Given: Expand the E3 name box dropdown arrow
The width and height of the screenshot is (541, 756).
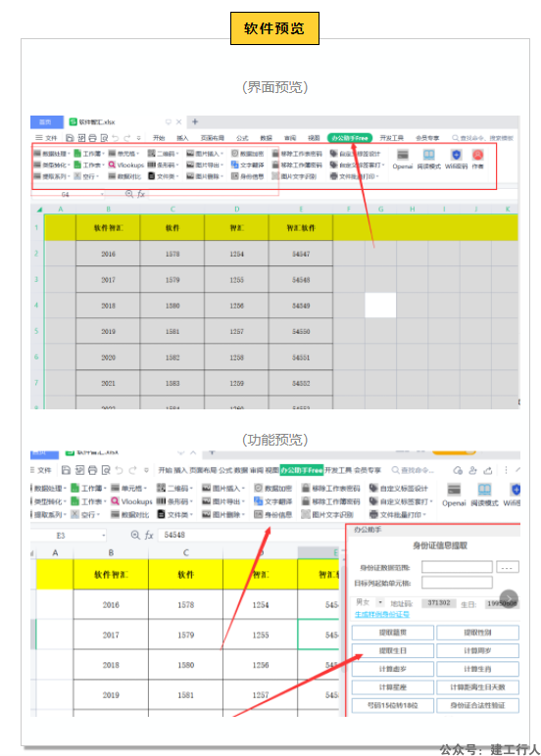Looking at the screenshot, I should coord(103,536).
